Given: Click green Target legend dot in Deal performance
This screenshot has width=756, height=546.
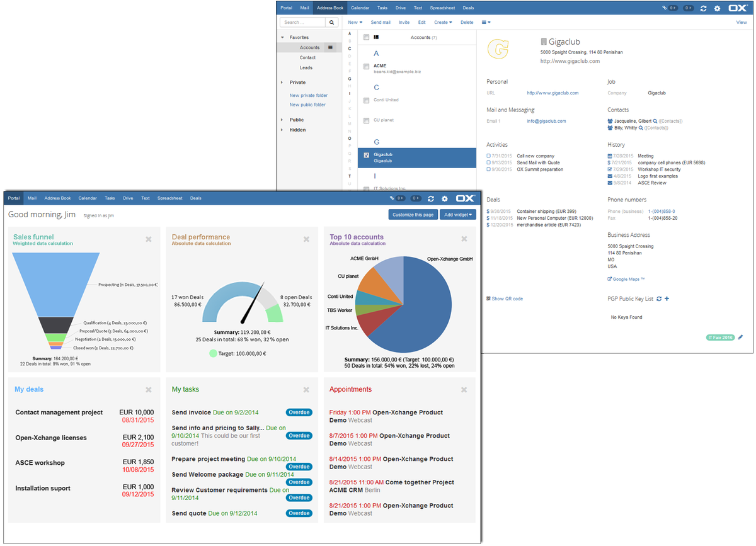Looking at the screenshot, I should tap(213, 353).
